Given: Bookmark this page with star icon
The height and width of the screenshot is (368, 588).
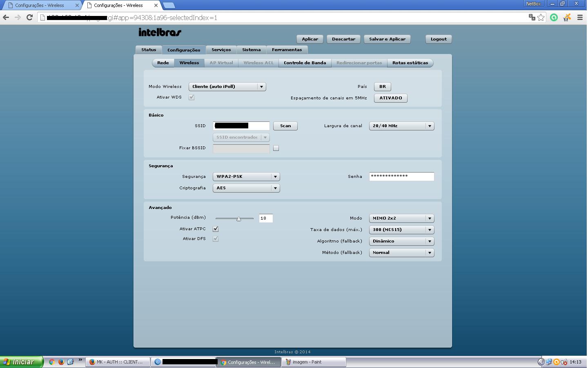Looking at the screenshot, I should point(541,17).
